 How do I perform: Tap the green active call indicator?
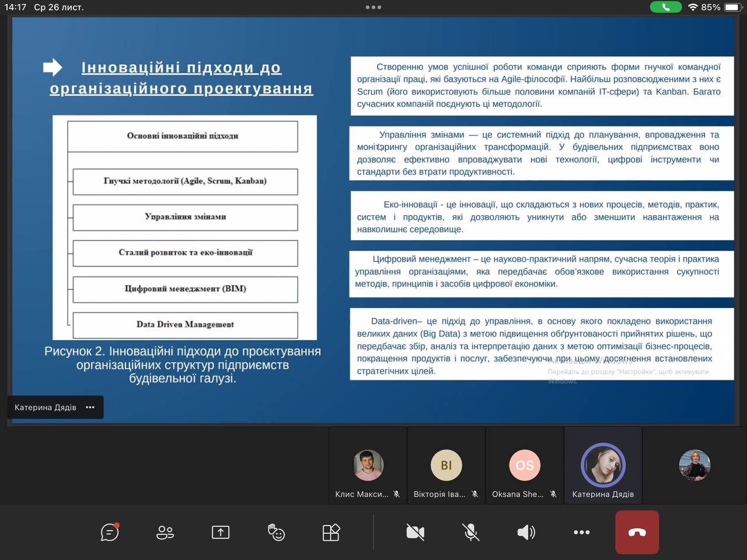[665, 7]
